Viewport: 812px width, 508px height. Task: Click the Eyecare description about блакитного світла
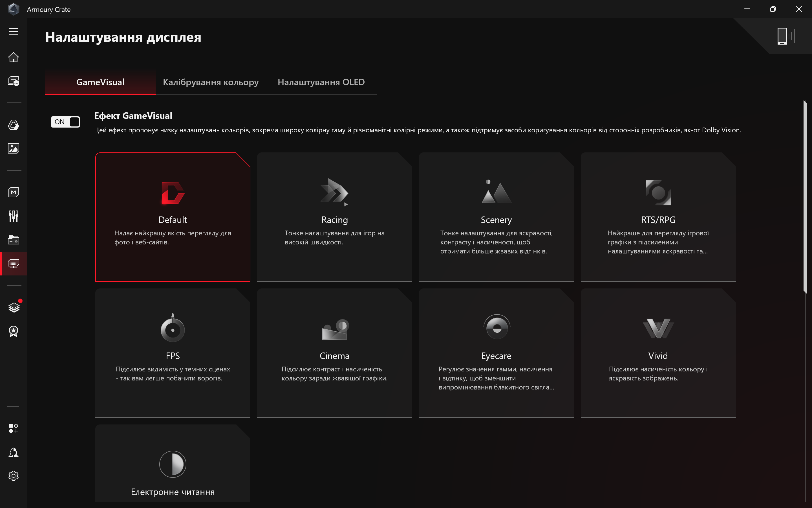[496, 378]
